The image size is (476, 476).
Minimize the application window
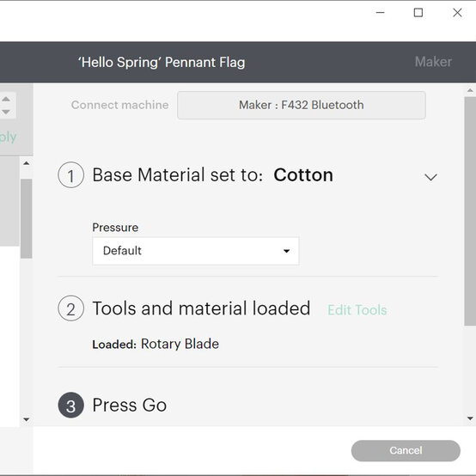point(380,13)
